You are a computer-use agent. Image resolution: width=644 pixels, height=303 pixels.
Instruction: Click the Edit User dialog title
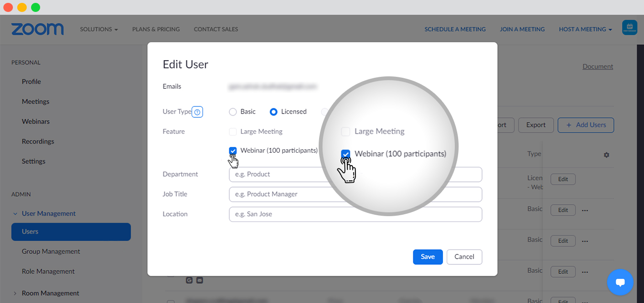pos(185,64)
